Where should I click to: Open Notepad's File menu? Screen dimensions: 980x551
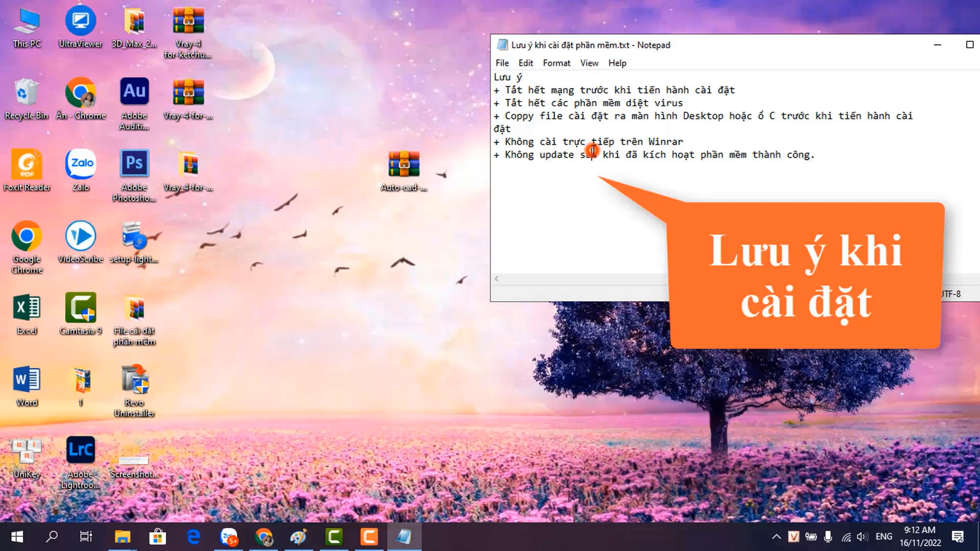(502, 63)
